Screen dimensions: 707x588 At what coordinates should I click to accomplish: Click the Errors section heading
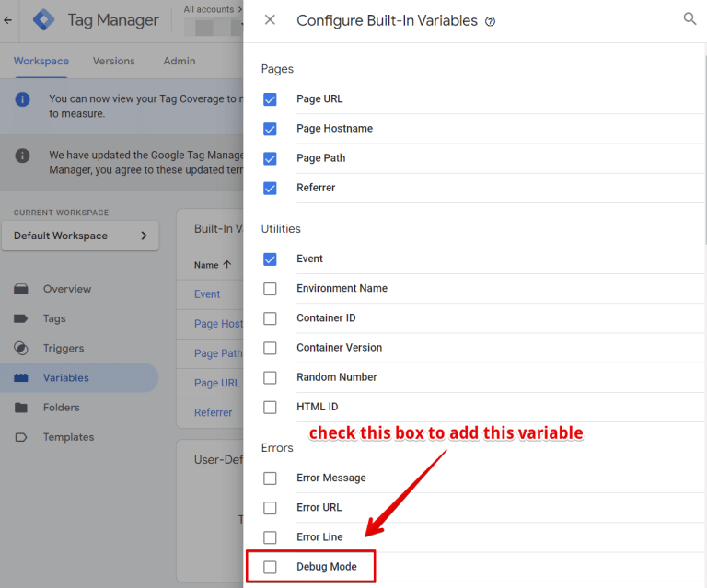click(277, 448)
